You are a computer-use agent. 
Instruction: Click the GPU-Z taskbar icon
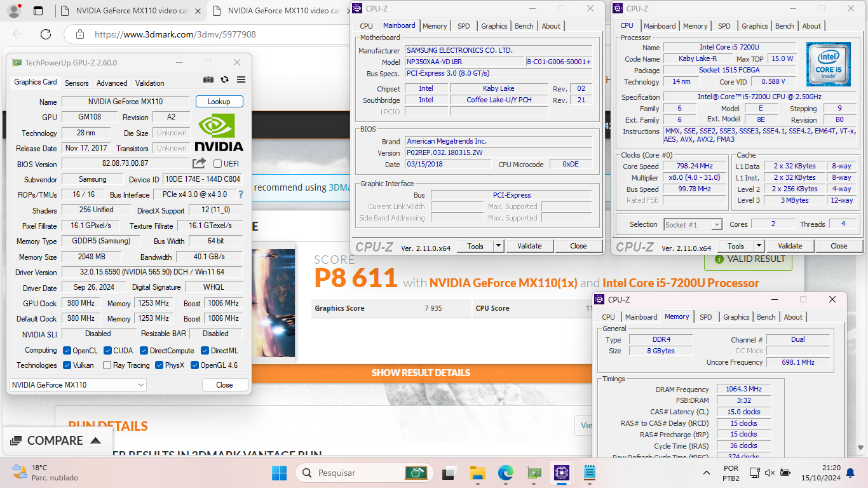click(533, 473)
